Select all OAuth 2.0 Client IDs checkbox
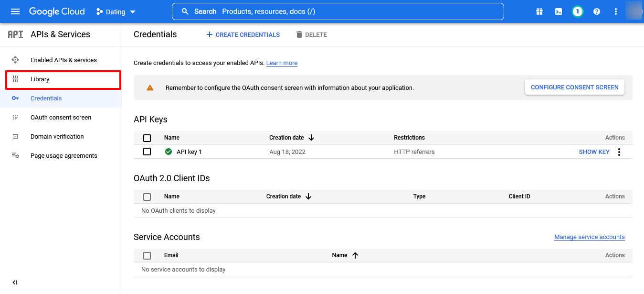644x294 pixels. coord(147,196)
